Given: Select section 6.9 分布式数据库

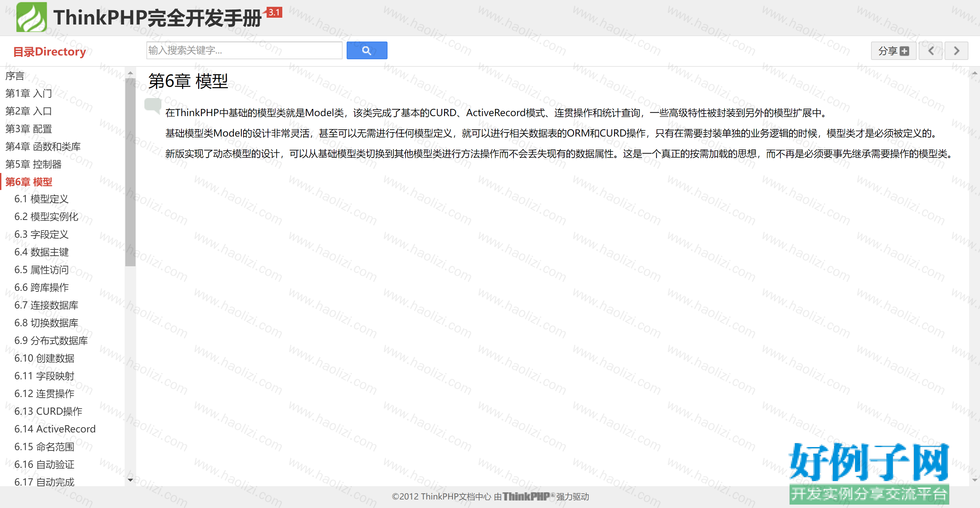Looking at the screenshot, I should 51,340.
